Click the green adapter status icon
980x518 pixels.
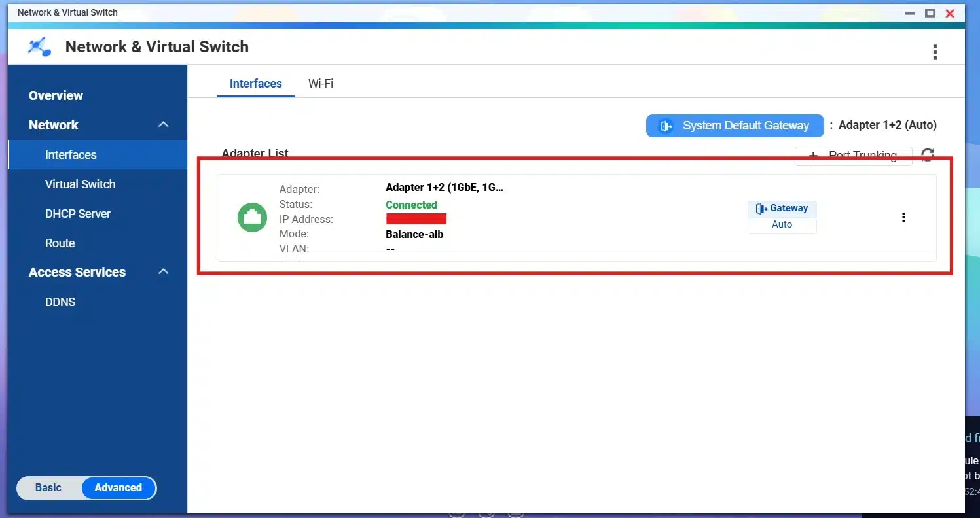252,216
